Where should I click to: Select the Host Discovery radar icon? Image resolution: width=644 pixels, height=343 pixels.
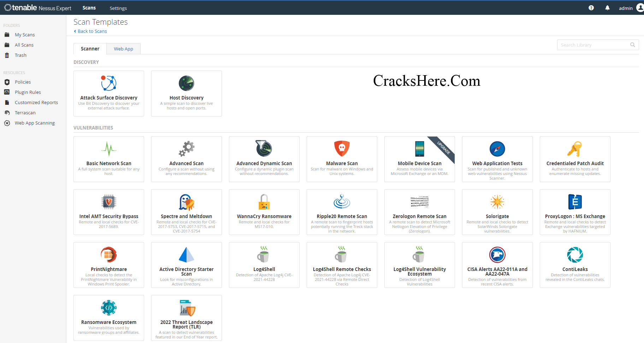click(187, 83)
